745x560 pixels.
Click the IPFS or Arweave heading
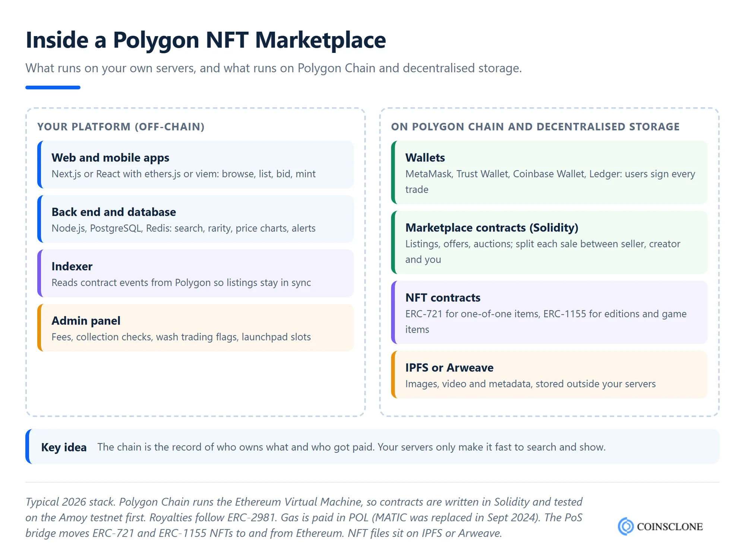coord(449,368)
